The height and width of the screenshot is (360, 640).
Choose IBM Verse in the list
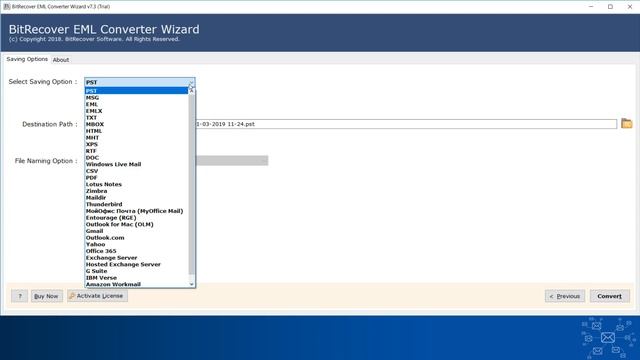coord(136,278)
